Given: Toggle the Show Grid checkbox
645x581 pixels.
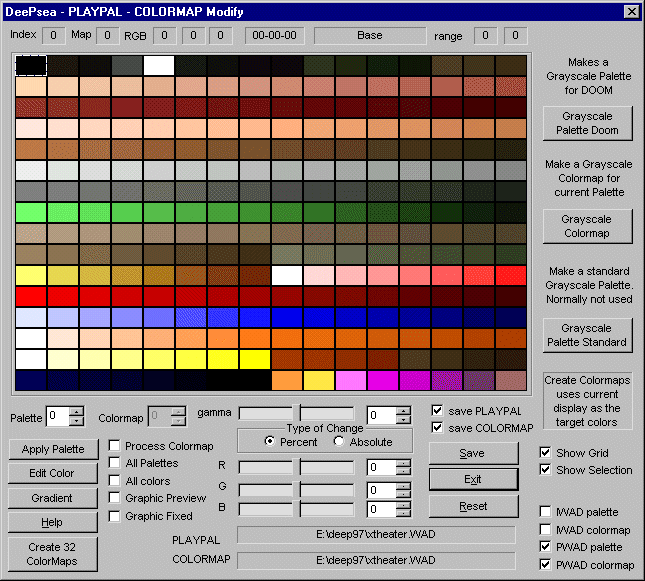Looking at the screenshot, I should [x=545, y=453].
